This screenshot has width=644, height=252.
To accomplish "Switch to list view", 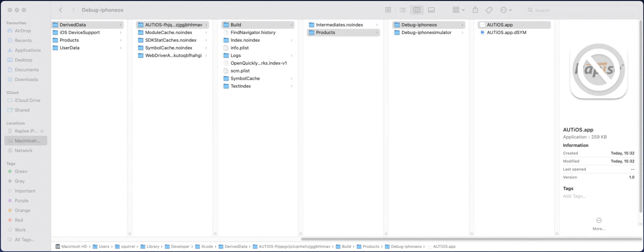I will point(403,10).
